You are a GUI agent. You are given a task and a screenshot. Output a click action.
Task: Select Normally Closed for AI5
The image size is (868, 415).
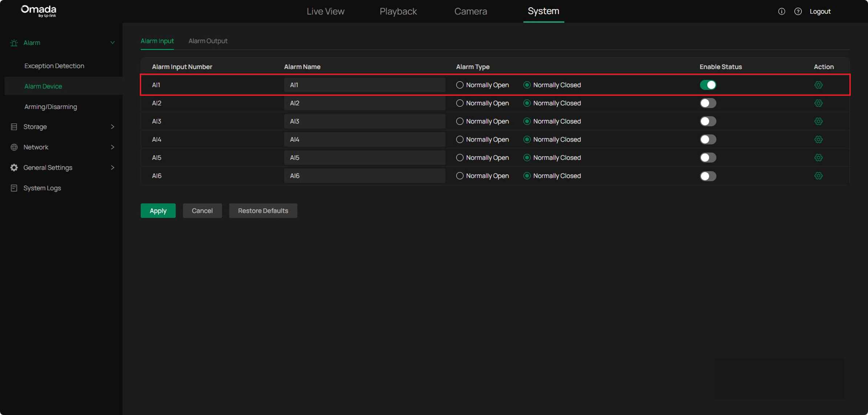pos(527,158)
